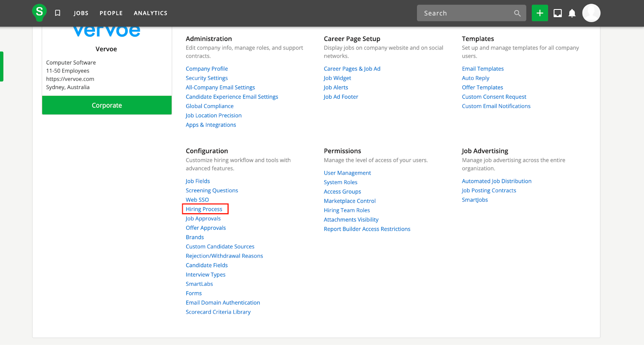Open Email Domain Authentication
The height and width of the screenshot is (345, 644).
[223, 303]
